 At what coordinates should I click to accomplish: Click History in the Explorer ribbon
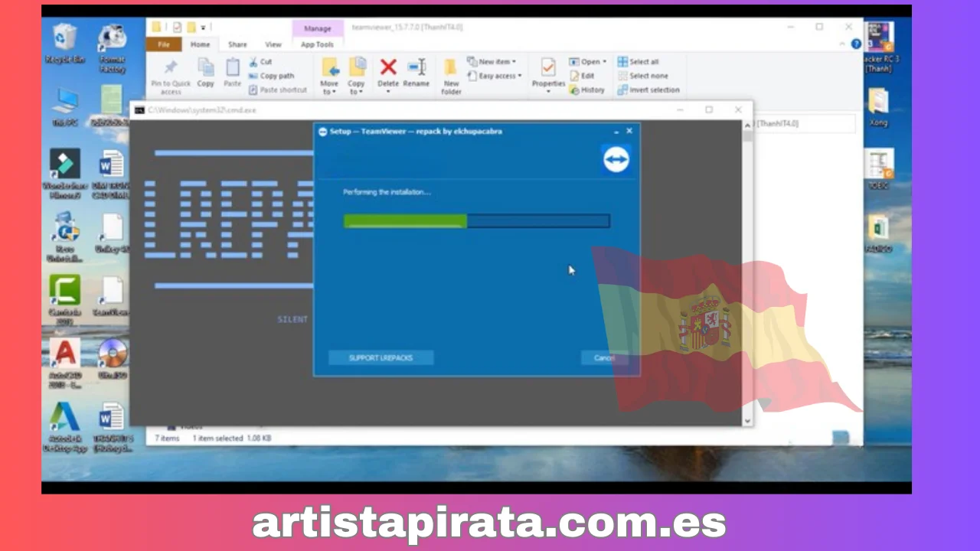586,90
